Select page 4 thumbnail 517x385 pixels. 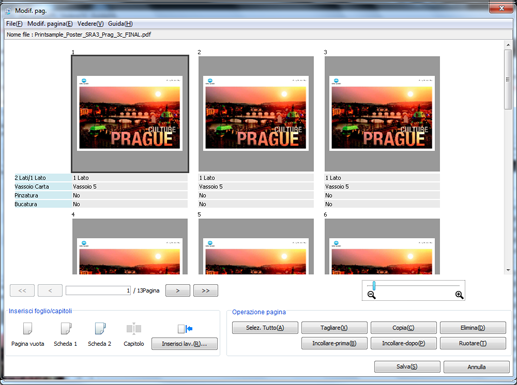click(x=130, y=247)
